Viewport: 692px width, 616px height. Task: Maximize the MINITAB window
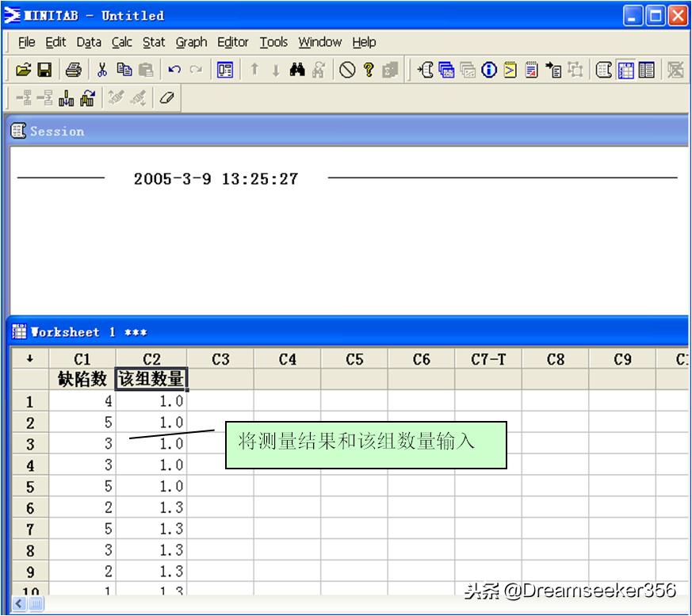[656, 16]
